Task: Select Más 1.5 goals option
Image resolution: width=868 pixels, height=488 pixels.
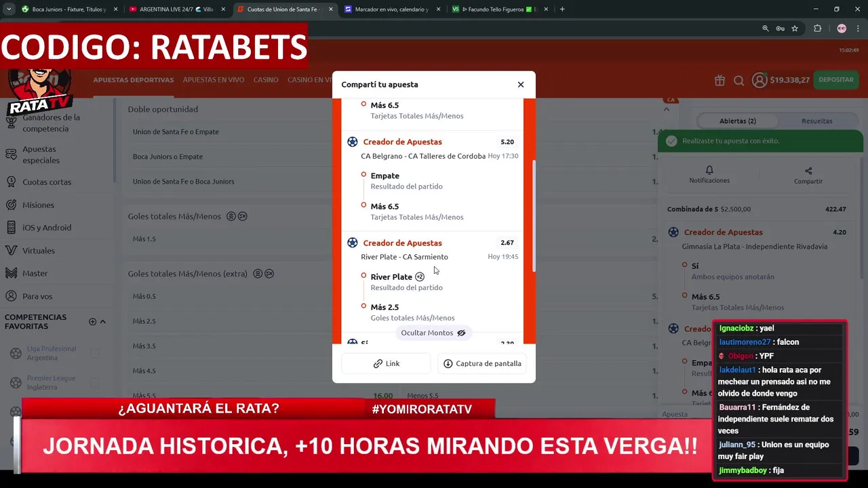Action: pyautogui.click(x=144, y=239)
